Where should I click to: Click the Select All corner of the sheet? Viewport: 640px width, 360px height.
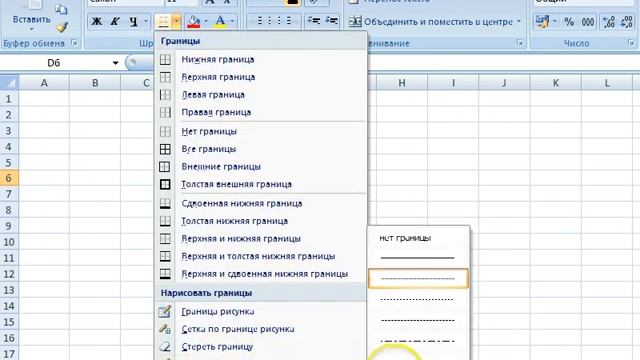[x=9, y=83]
